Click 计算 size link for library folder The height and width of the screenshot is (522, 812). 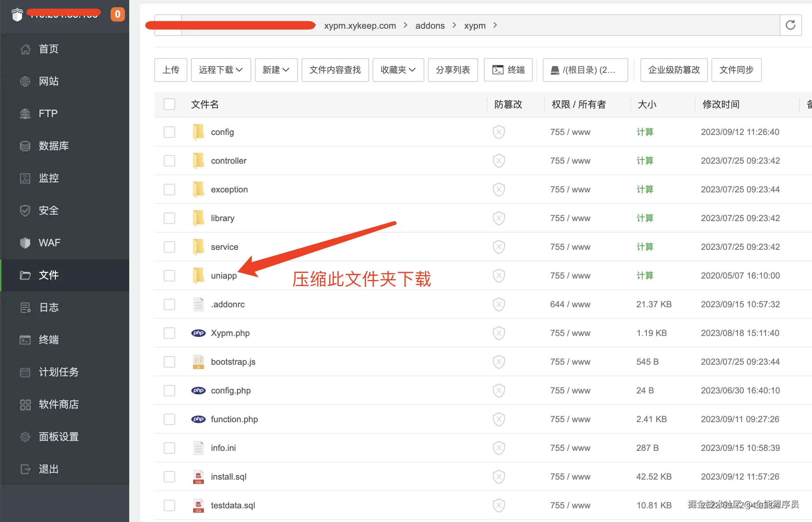(645, 218)
